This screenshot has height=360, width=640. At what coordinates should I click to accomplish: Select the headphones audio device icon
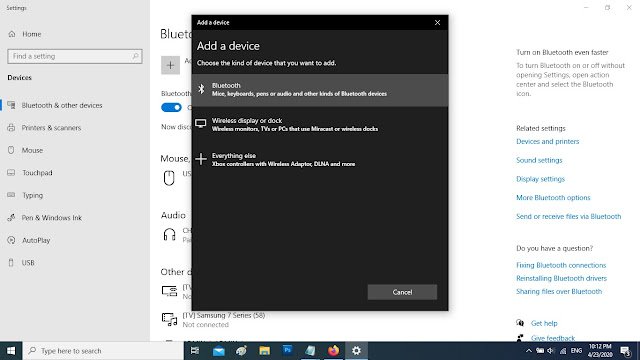tap(169, 235)
